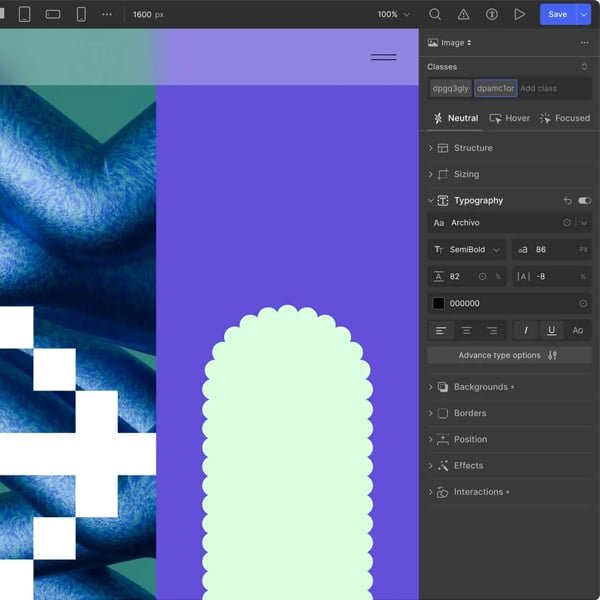Toggle the Ag text case option
600x600 pixels.
coord(578,331)
